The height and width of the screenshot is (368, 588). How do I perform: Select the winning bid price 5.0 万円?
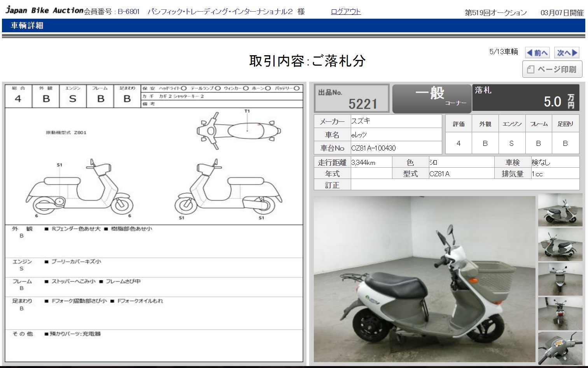[559, 102]
